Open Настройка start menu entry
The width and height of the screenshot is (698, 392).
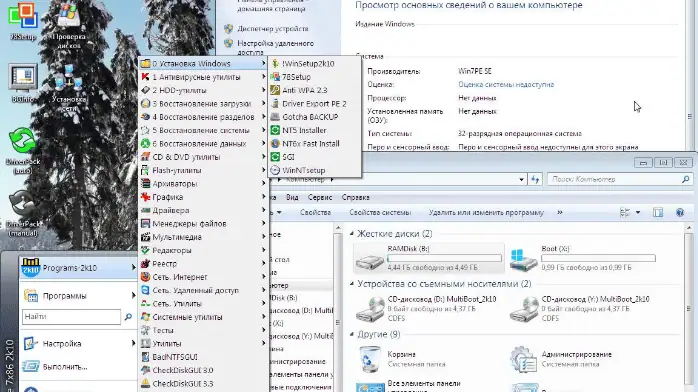pyautogui.click(x=78, y=344)
